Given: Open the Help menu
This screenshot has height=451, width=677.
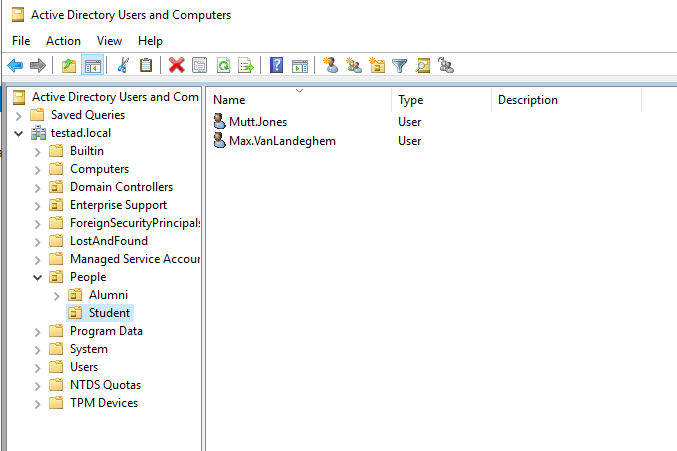Looking at the screenshot, I should point(150,41).
